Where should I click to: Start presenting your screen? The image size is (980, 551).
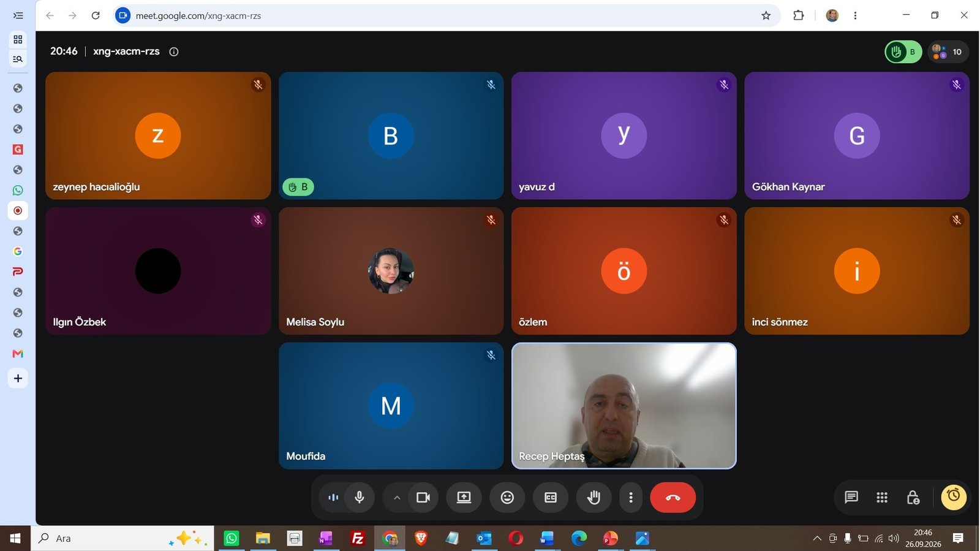tap(464, 497)
